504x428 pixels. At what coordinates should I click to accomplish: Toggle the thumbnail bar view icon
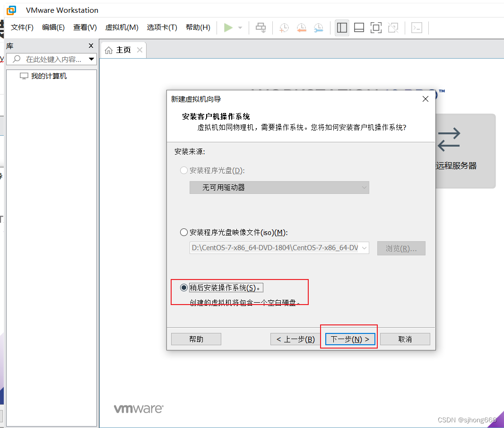359,27
